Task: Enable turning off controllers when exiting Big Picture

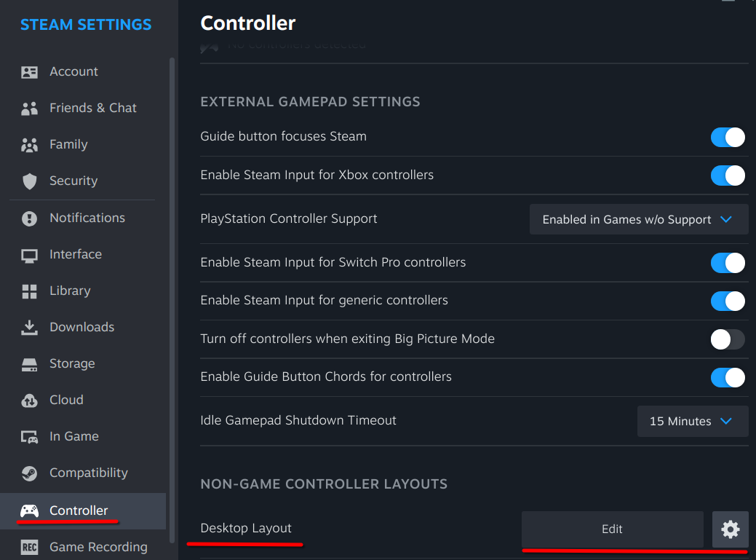Action: [728, 339]
